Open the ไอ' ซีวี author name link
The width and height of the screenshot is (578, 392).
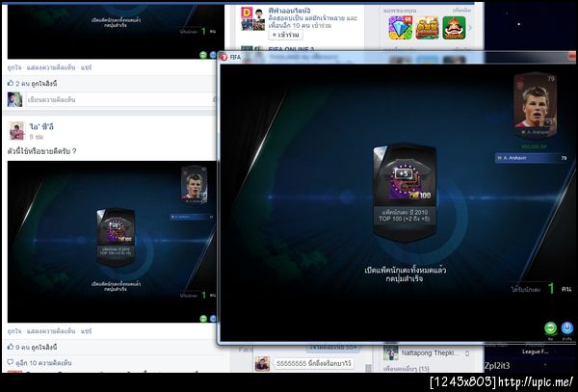[41, 127]
